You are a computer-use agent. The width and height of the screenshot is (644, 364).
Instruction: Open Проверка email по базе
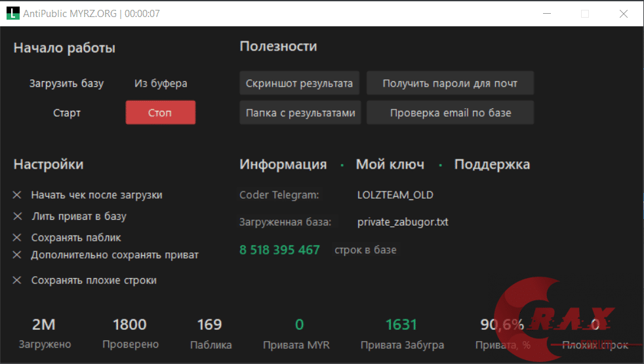[450, 113]
